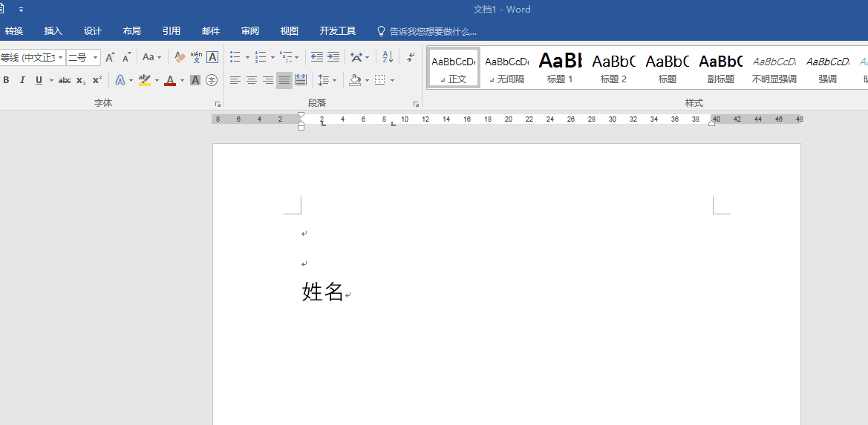Toggle strikethrough formatting
This screenshot has height=425, width=868.
tap(65, 80)
